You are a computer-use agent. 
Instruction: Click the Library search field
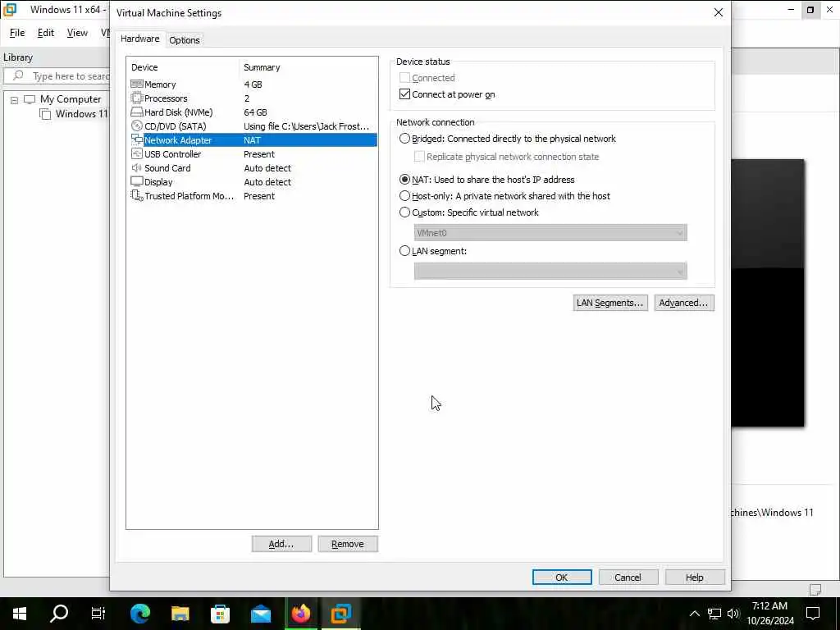coord(58,75)
